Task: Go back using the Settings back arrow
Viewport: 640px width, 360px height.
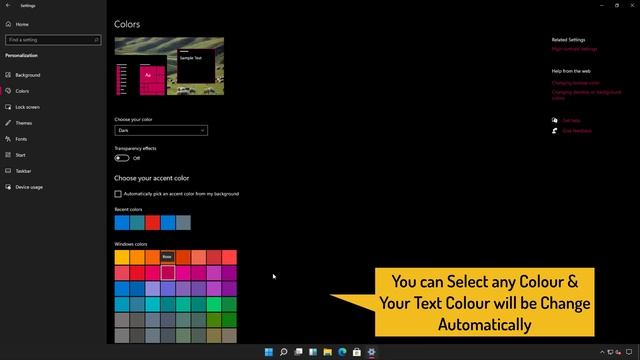Action: (8, 5)
